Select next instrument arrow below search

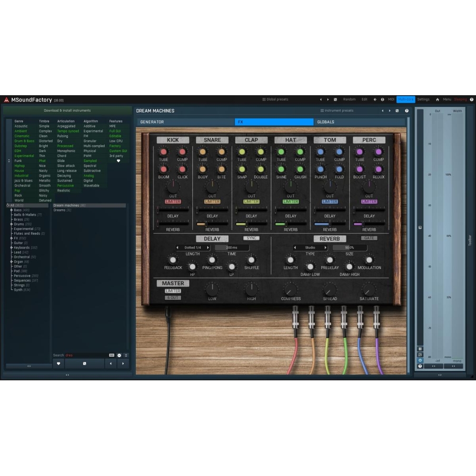[123, 363]
